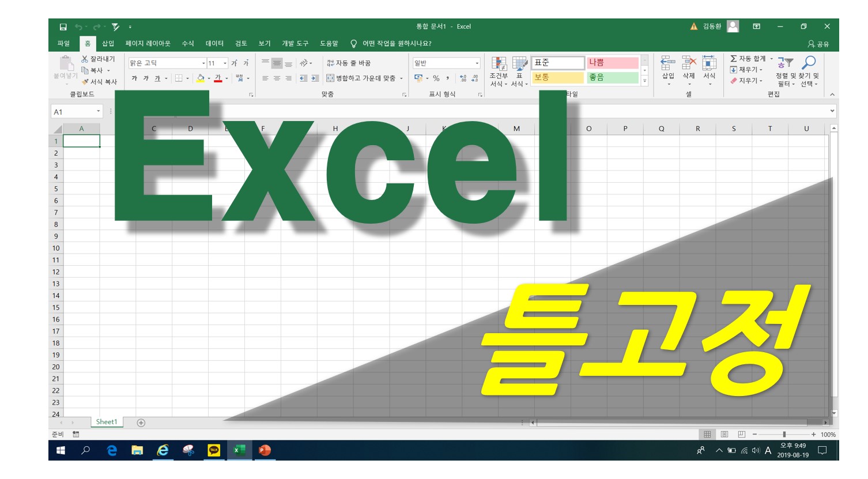
Task: Click Merge and Center (병합하고 가운데 맞춤)
Action: (361, 78)
